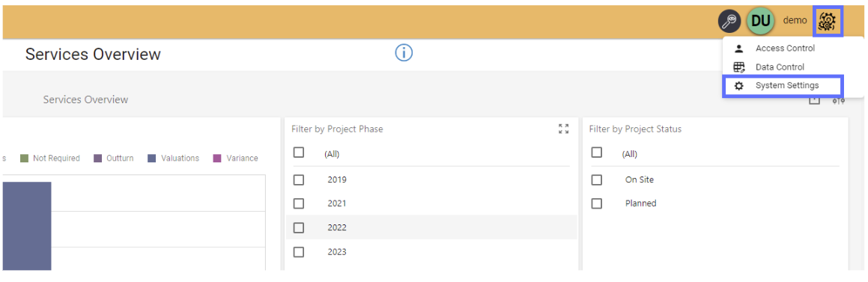Click the demo username label
The width and height of the screenshot is (868, 282).
(x=795, y=20)
